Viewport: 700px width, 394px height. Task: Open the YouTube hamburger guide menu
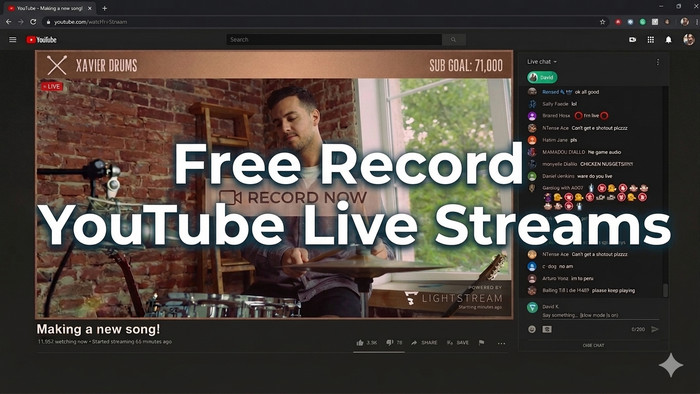[x=12, y=40]
